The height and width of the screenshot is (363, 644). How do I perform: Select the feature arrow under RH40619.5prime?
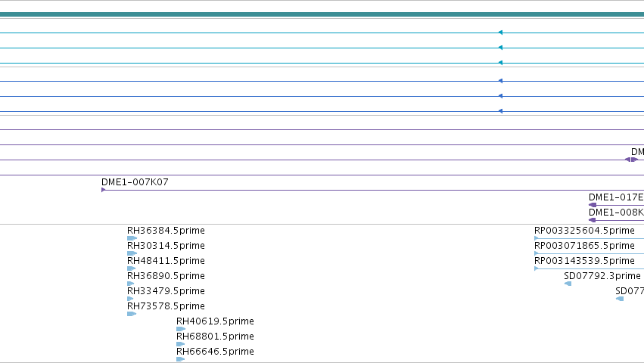(181, 329)
